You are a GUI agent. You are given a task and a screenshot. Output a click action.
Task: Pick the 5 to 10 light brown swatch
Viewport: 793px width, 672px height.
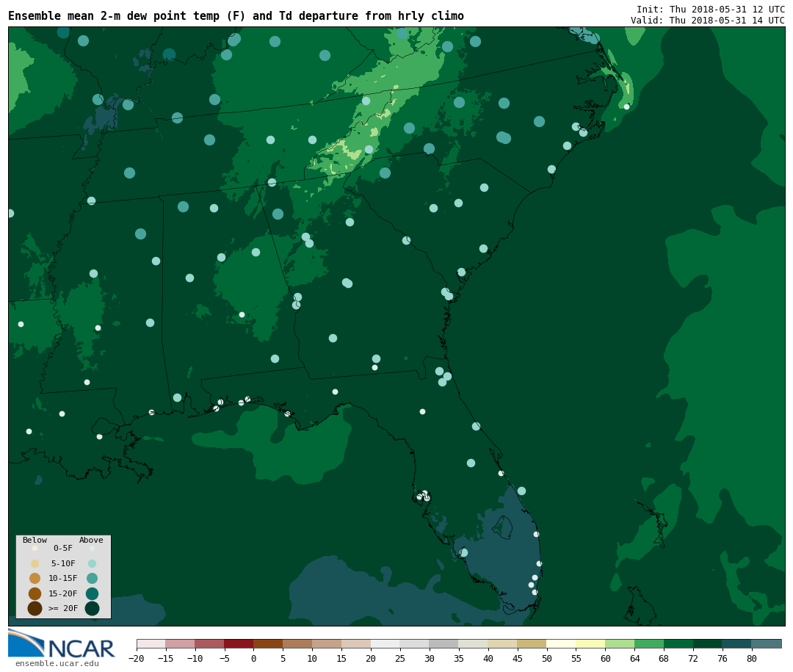(x=297, y=643)
